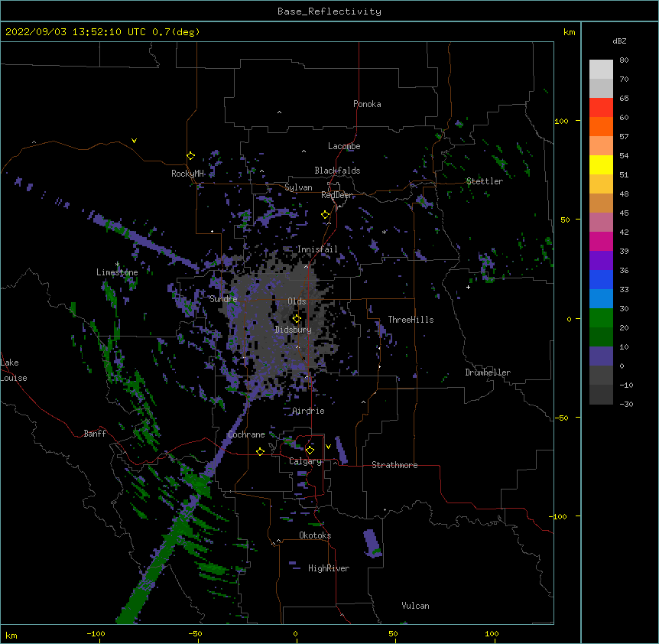Viewport: 659px width, 644px height.
Task: Click the km unit label at top right
Action: point(570,32)
